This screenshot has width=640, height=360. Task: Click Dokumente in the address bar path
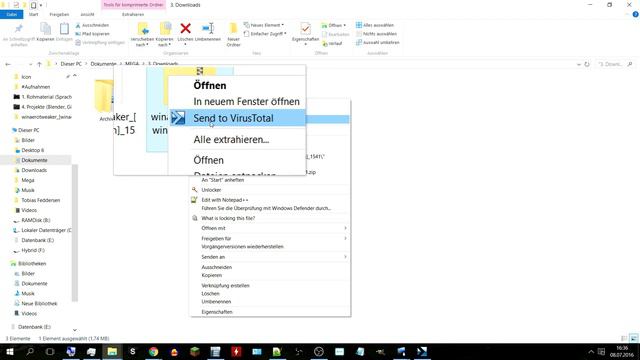(x=103, y=64)
